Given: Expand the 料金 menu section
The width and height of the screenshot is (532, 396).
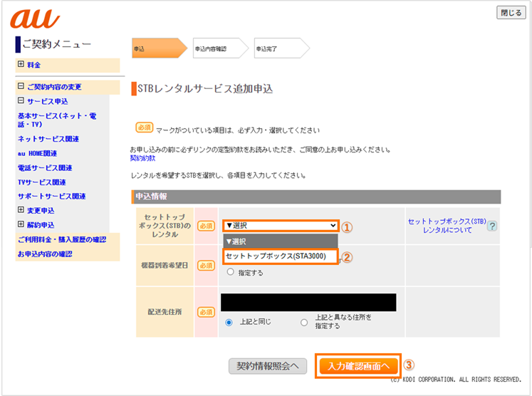Looking at the screenshot, I should pos(21,65).
